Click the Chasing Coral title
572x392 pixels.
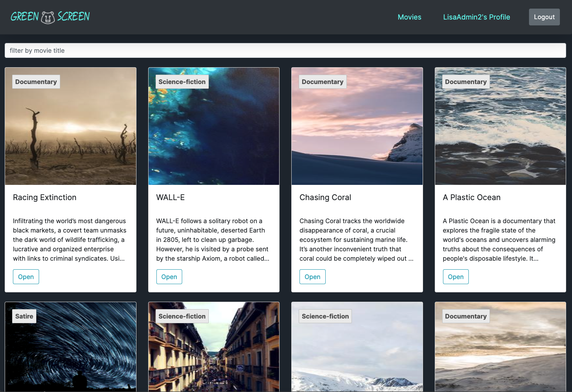(325, 197)
